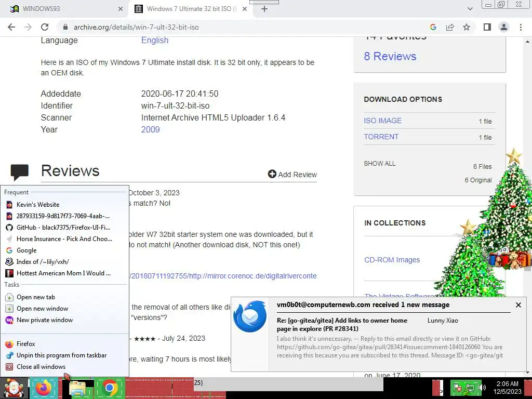Open the CD-ROM Images collection link
This screenshot has height=399, width=532.
(392, 260)
